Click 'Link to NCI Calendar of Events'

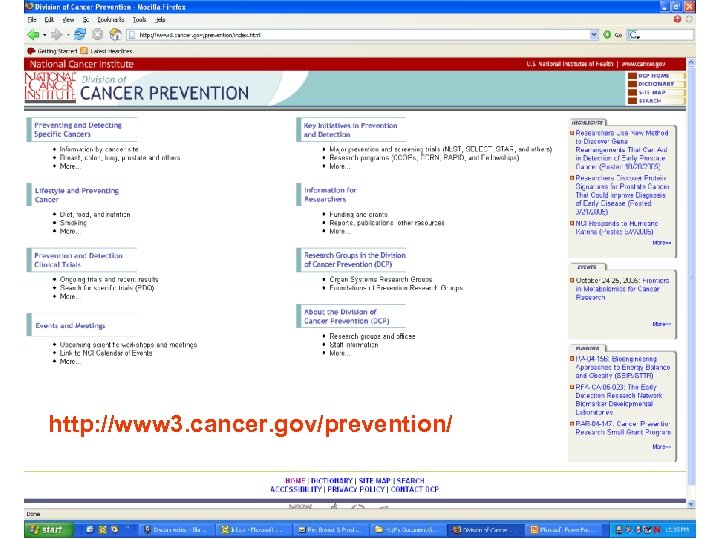(106, 353)
